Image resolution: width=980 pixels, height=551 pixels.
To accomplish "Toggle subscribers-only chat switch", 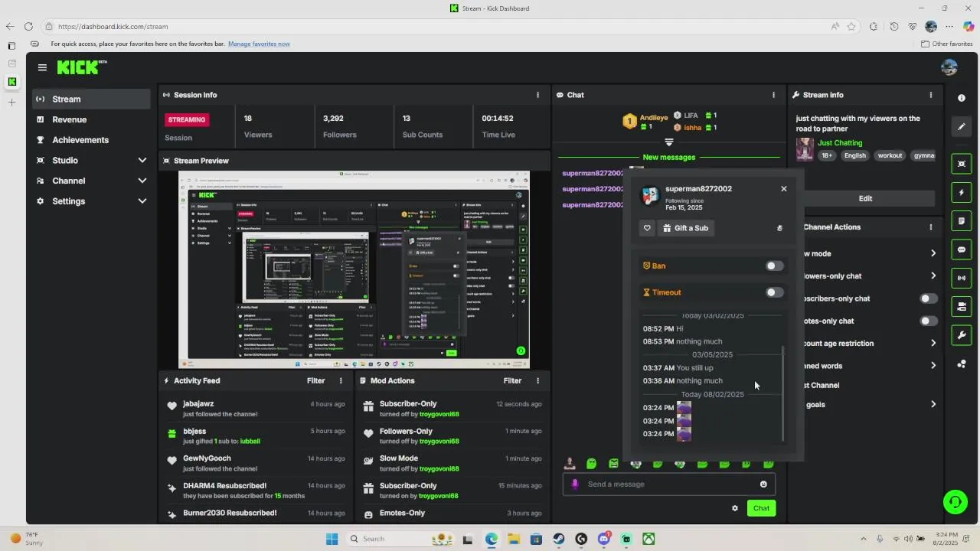I will (929, 298).
